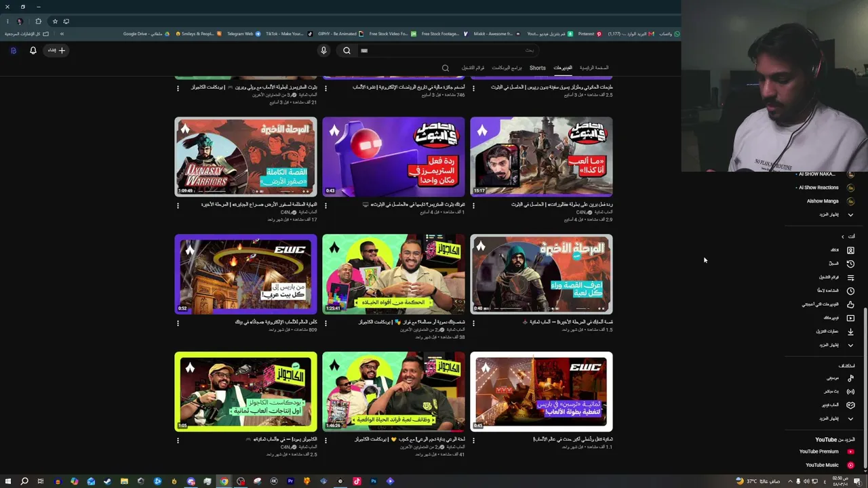The height and width of the screenshot is (488, 868).
Task: Open options menu for the 1:25:41 podcast video
Action: click(x=326, y=323)
